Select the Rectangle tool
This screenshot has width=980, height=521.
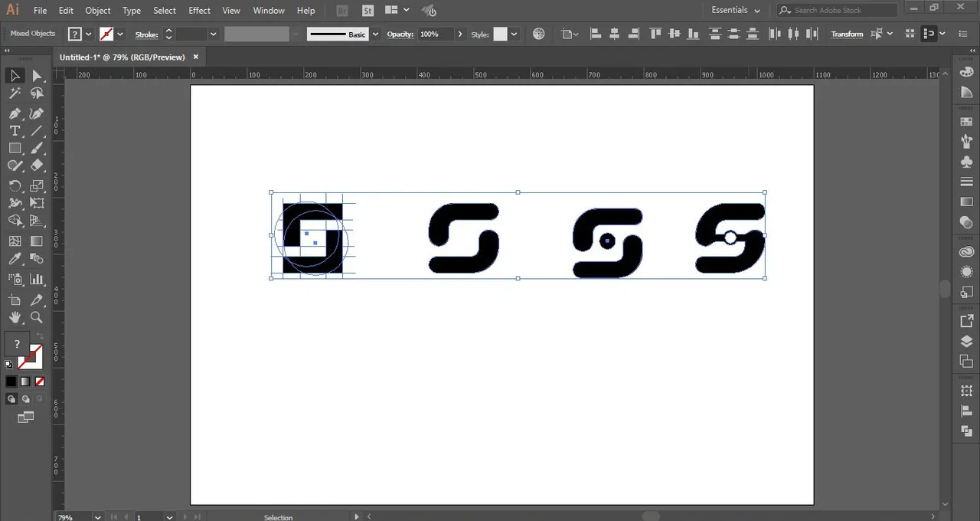coord(15,149)
